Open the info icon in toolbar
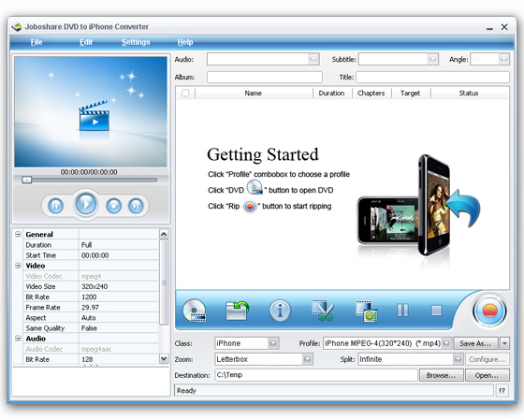The height and width of the screenshot is (420, 524). click(x=280, y=311)
